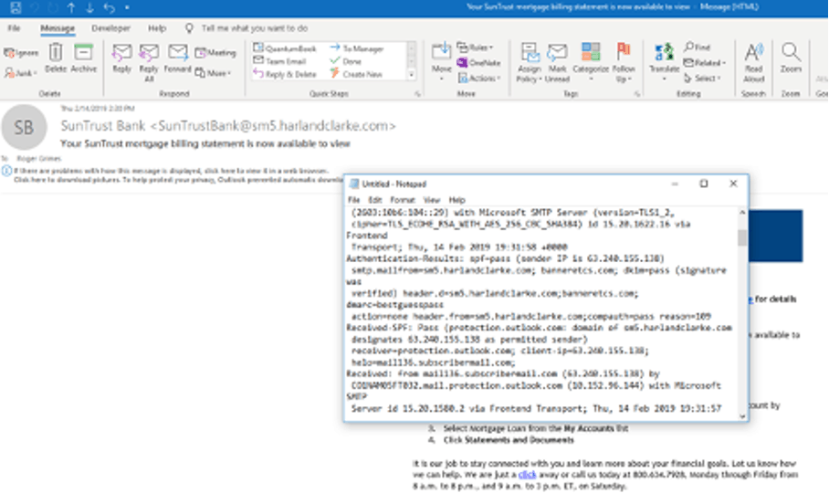Go to the previous item with up arrow

[71, 7]
